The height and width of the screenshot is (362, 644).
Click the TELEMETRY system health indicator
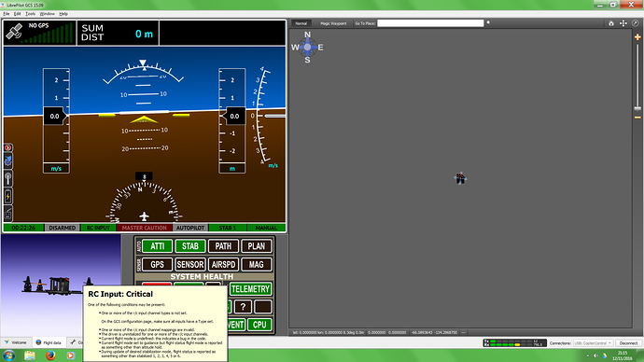point(250,289)
